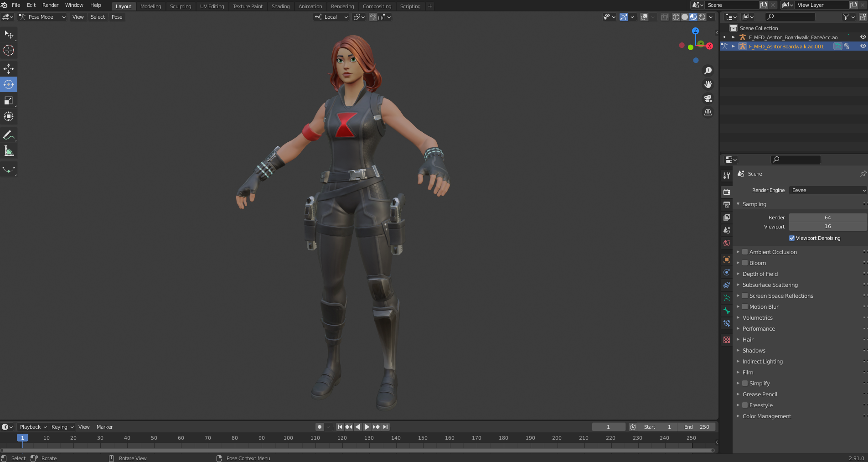Open the Pose menu in viewport header
The width and height of the screenshot is (868, 462).
pyautogui.click(x=117, y=17)
